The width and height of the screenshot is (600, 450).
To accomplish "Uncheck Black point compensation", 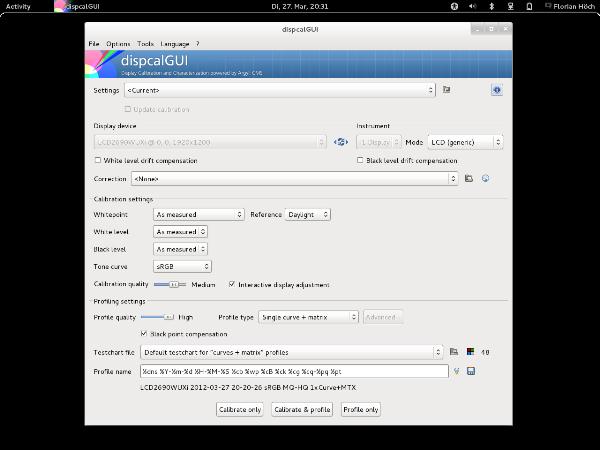I will point(144,334).
